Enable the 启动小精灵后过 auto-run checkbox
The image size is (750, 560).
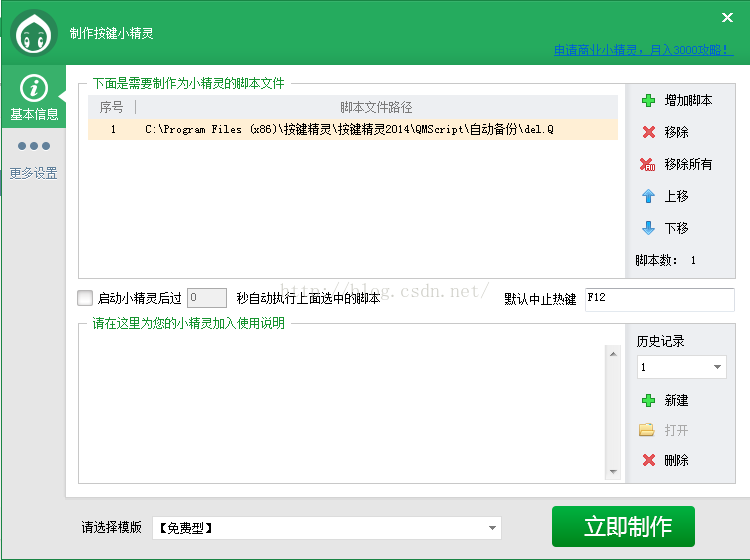pyautogui.click(x=85, y=298)
